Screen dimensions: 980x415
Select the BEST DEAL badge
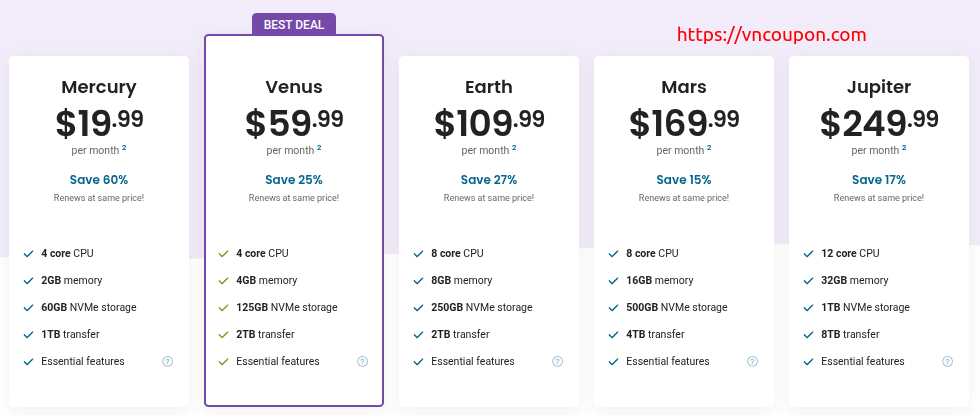pyautogui.click(x=294, y=24)
